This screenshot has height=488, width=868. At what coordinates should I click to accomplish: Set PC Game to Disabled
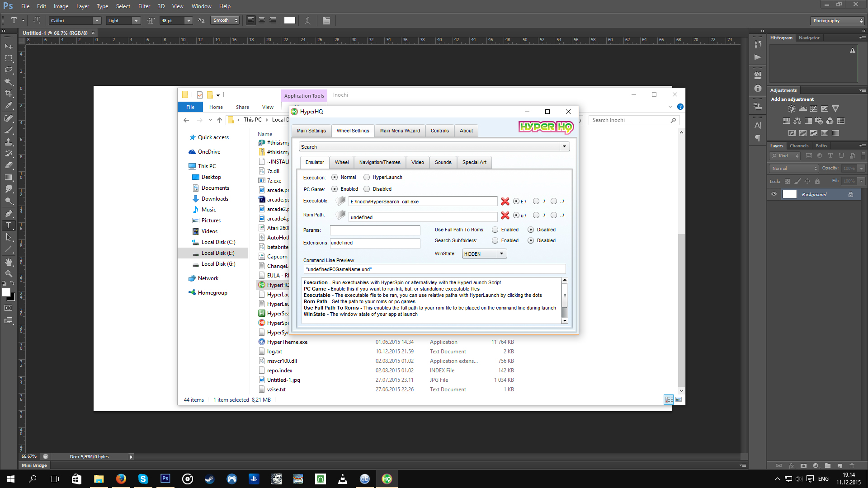367,189
